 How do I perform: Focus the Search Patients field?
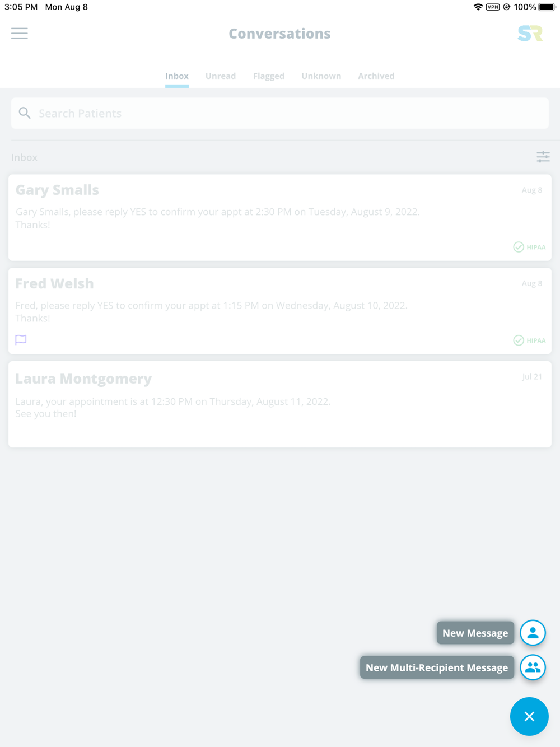tap(280, 113)
